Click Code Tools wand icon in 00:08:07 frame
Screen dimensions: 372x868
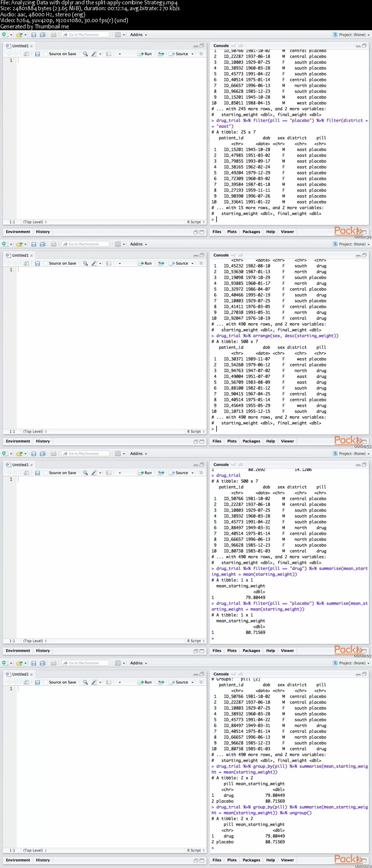[x=94, y=473]
